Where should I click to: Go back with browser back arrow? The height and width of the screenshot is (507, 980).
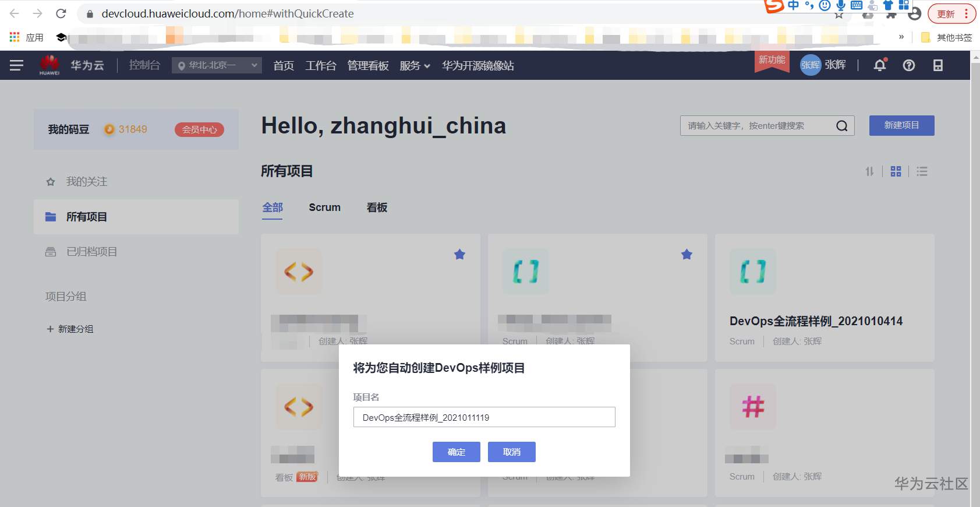pyautogui.click(x=15, y=13)
